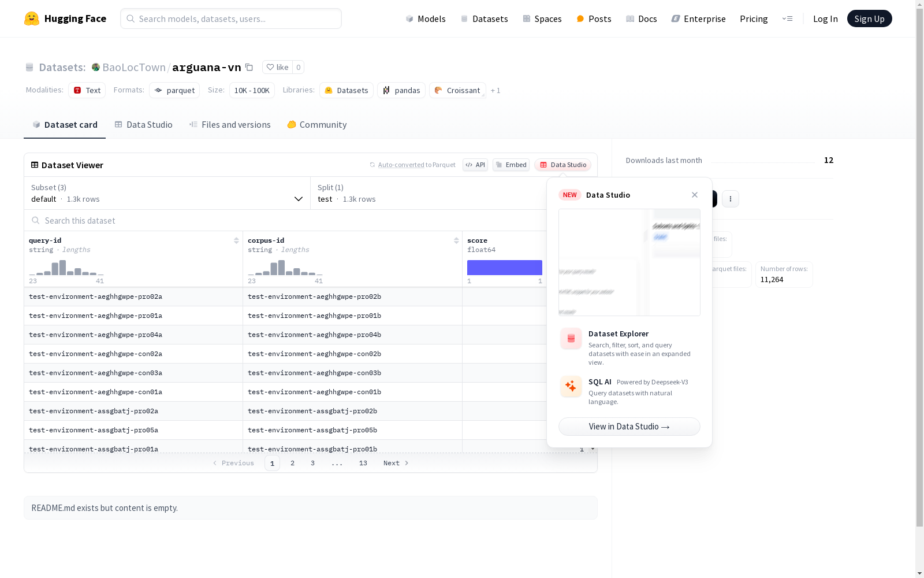Click the SQL AI sparkle icon
The width and height of the screenshot is (924, 578).
coord(571,386)
